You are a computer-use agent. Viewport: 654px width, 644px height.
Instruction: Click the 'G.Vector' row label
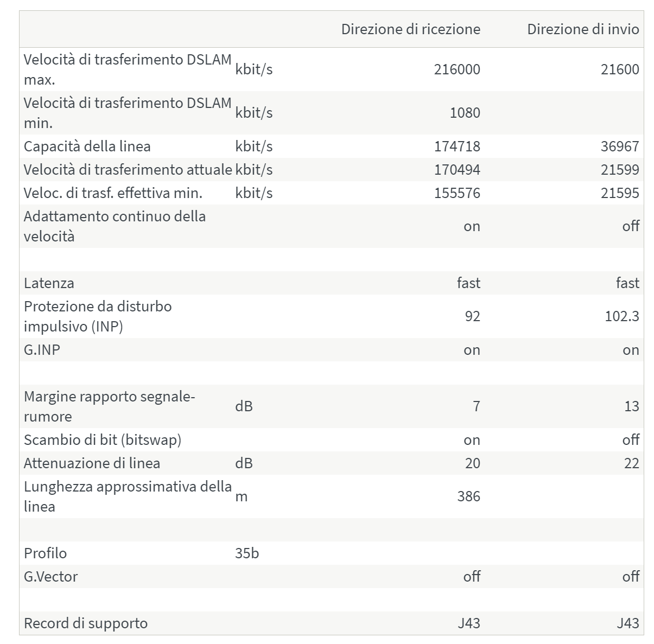pyautogui.click(x=50, y=577)
